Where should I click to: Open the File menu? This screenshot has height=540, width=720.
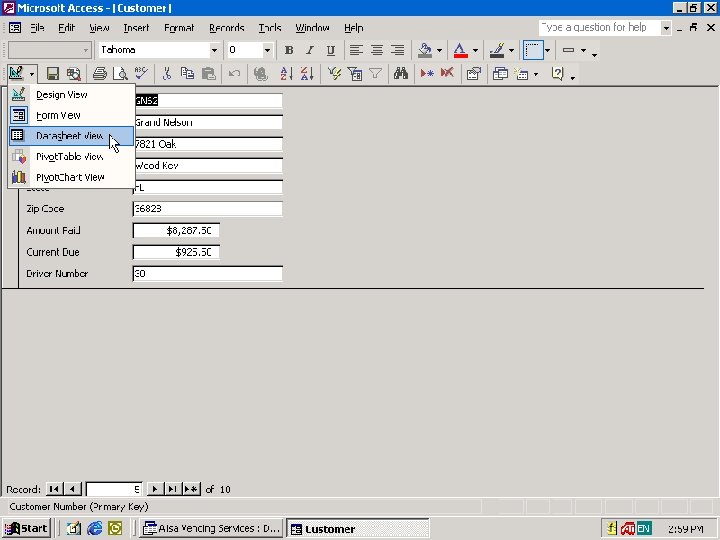[x=37, y=28]
